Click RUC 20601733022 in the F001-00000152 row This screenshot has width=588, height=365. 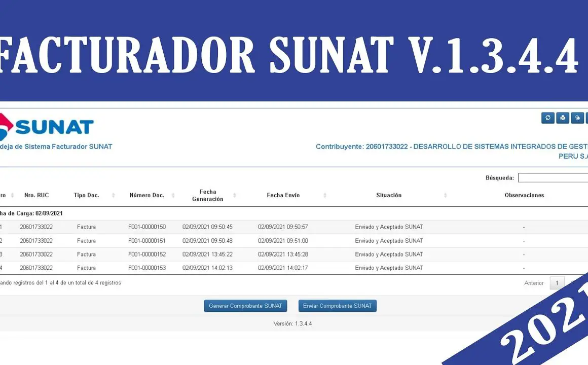pos(36,254)
